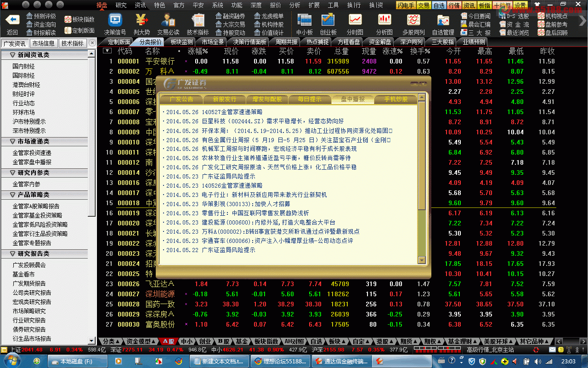This screenshot has height=368, width=588.
Task: Open D-S 选股 in toolbar
Action: point(514,16)
